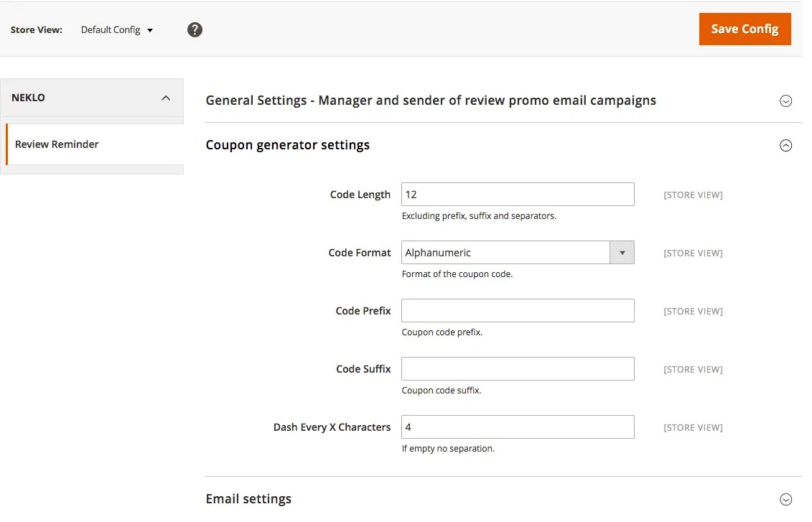
Task: Click the [STORE VIEW] tag beside Code Length
Action: coord(693,195)
